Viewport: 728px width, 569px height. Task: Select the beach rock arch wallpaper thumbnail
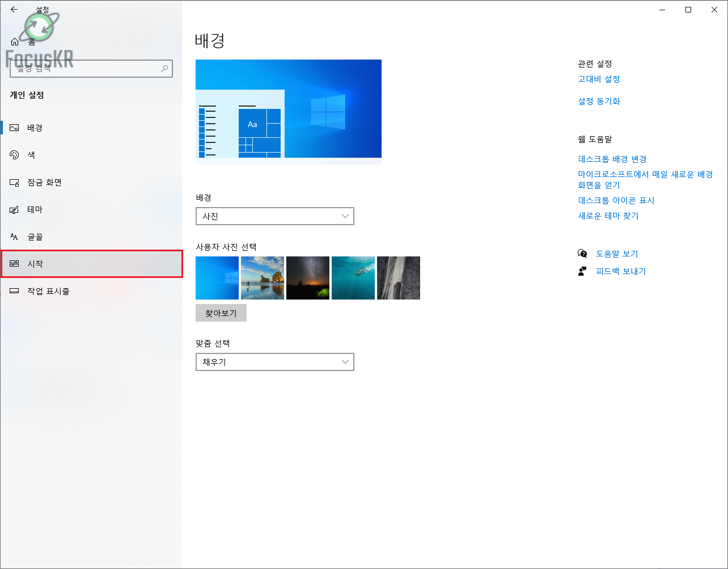(263, 278)
